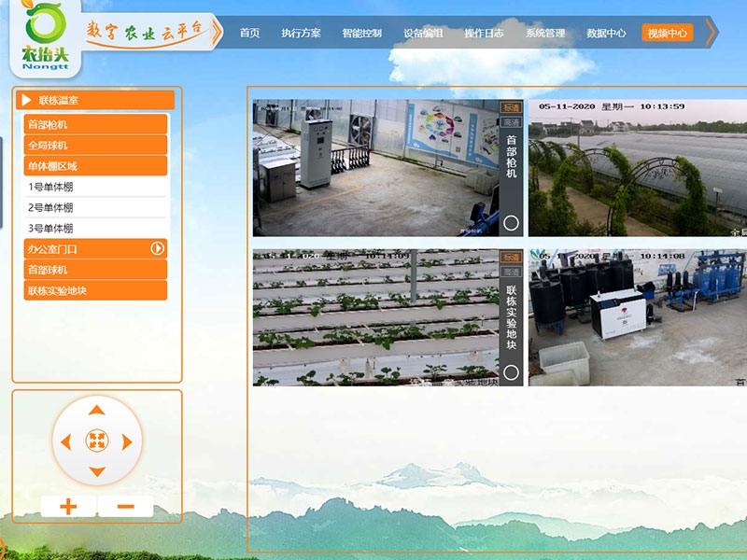Expand the 单体棚区域 group

pyautogui.click(x=95, y=166)
